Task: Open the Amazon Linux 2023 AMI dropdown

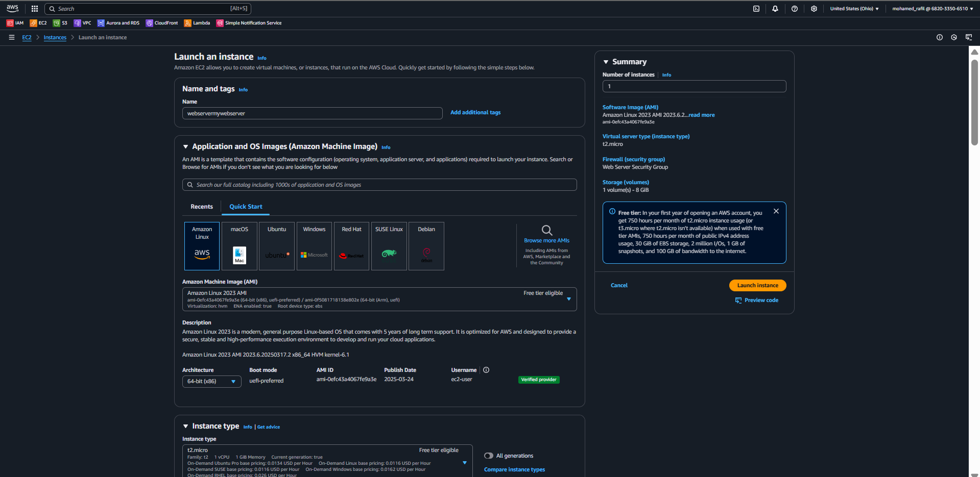Action: pyautogui.click(x=379, y=299)
